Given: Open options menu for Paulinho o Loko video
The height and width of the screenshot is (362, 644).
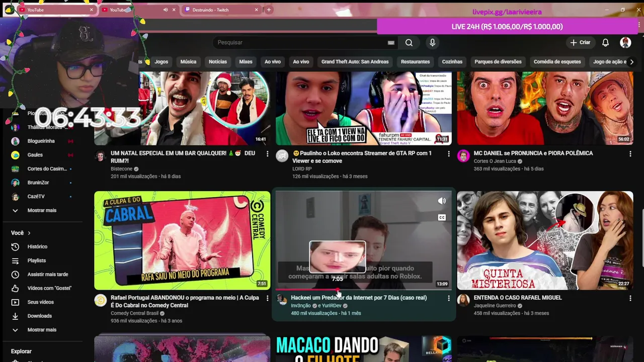Looking at the screenshot, I should tap(449, 153).
